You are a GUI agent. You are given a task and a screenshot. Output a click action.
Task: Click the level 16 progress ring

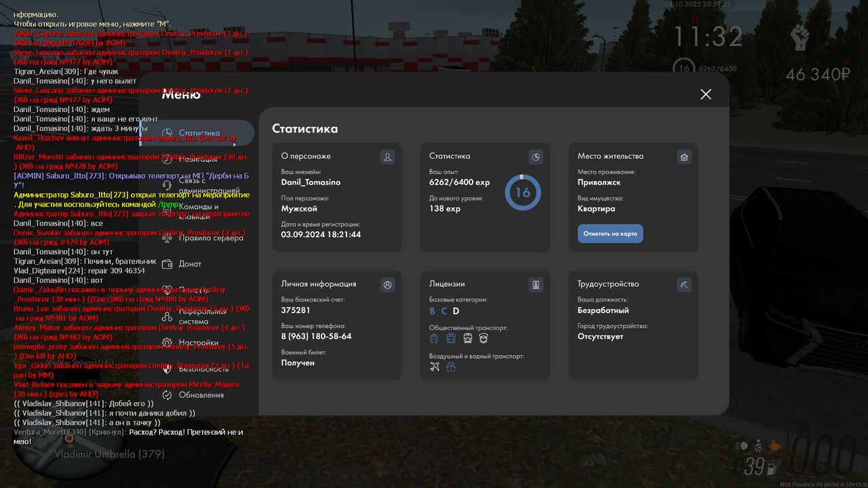tap(523, 192)
